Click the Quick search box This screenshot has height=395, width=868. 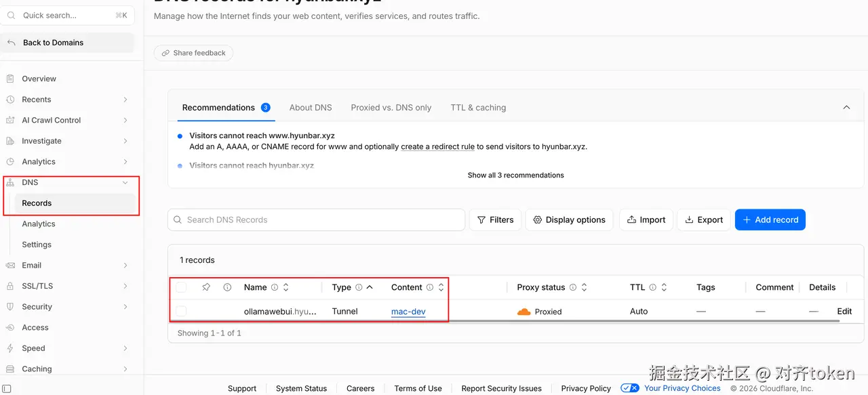[x=67, y=15]
